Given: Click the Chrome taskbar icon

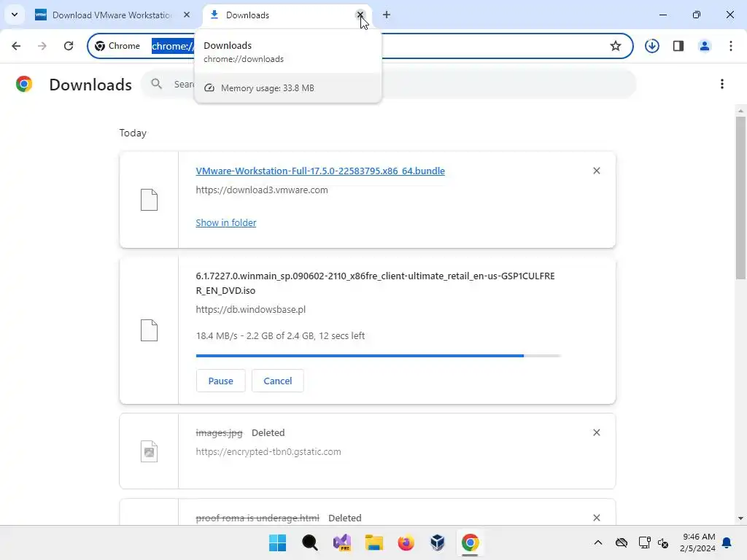Looking at the screenshot, I should pyautogui.click(x=471, y=542).
